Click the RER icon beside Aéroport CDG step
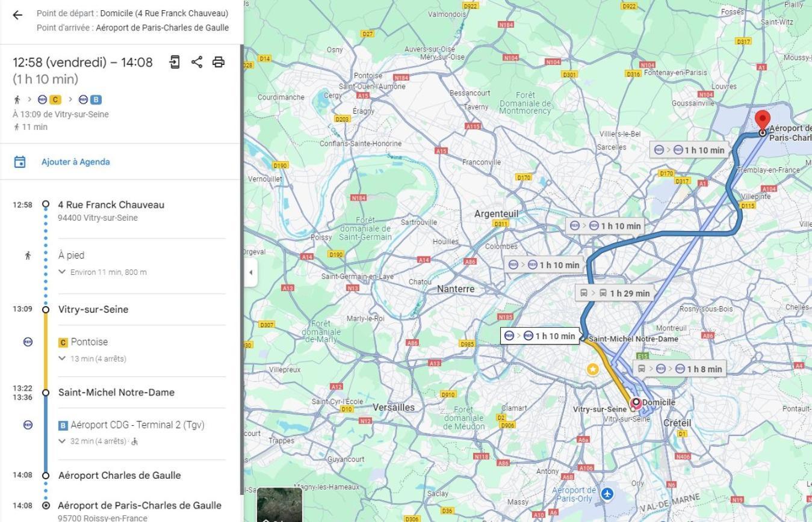 pos(28,425)
